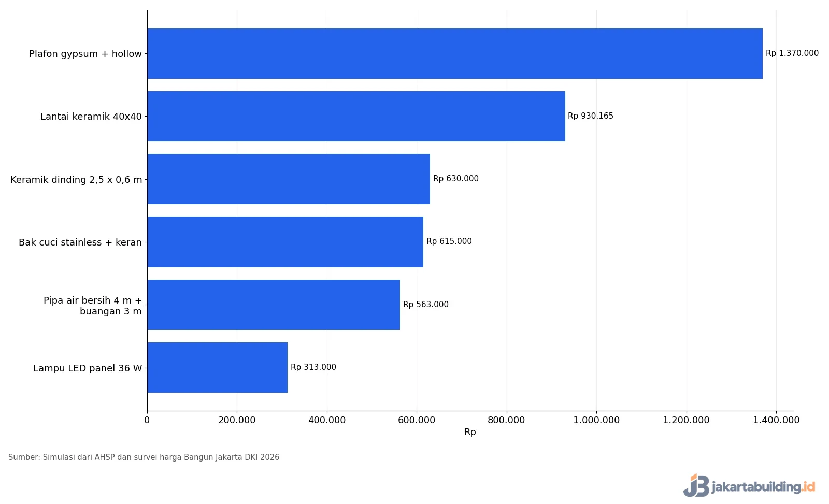Click the axis tick 400.000
Viewport: 829px width, 504px height.
coord(327,420)
